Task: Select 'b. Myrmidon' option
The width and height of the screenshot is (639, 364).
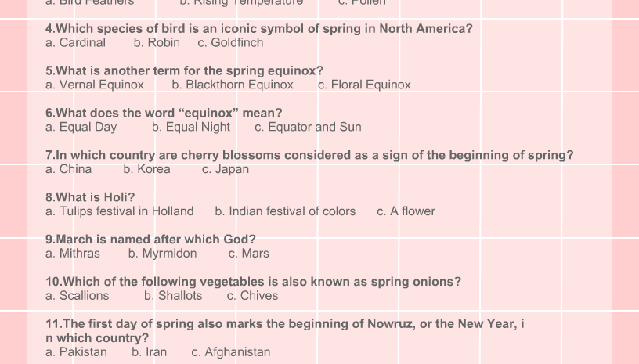Action: (x=162, y=254)
